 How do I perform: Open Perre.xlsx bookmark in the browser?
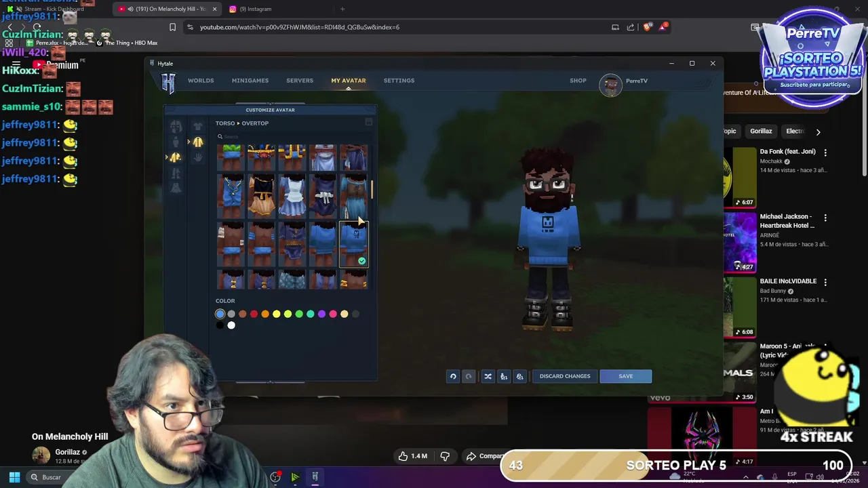click(57, 43)
